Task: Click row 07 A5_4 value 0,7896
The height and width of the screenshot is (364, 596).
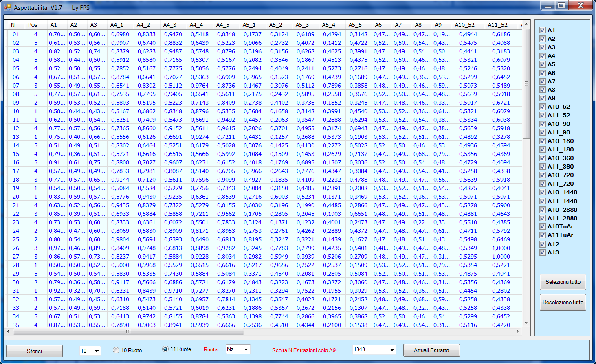Action: point(332,86)
